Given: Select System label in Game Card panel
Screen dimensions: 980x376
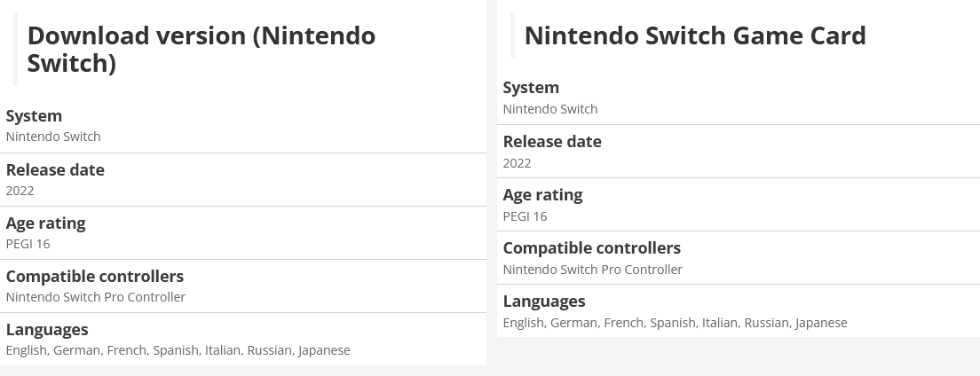Looking at the screenshot, I should point(531,88).
